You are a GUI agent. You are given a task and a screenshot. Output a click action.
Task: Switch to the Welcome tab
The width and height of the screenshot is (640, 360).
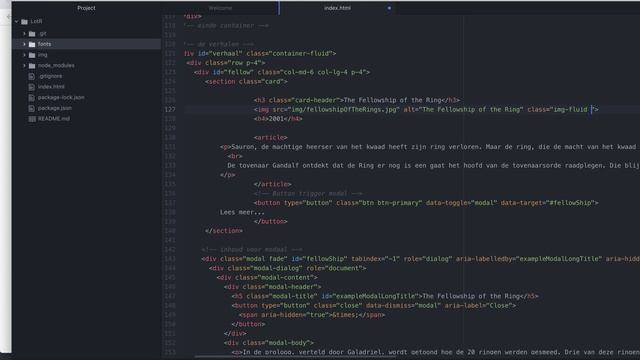(x=220, y=8)
